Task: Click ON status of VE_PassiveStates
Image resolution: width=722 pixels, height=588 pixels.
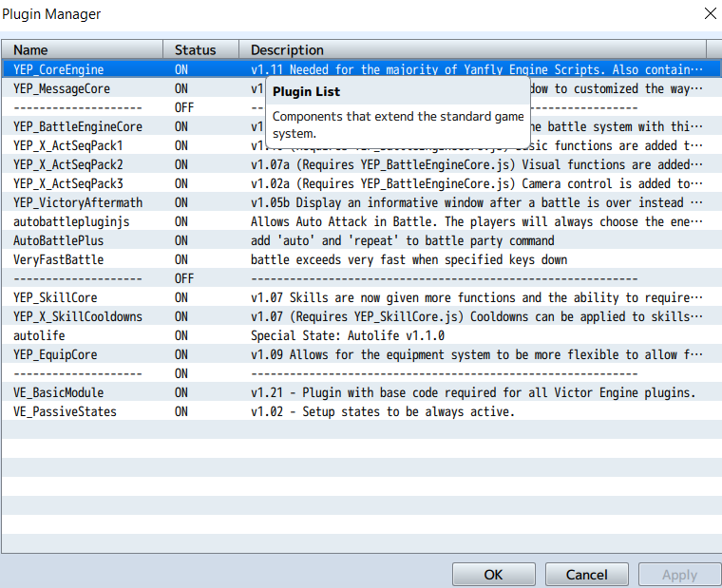Action: pos(181,411)
